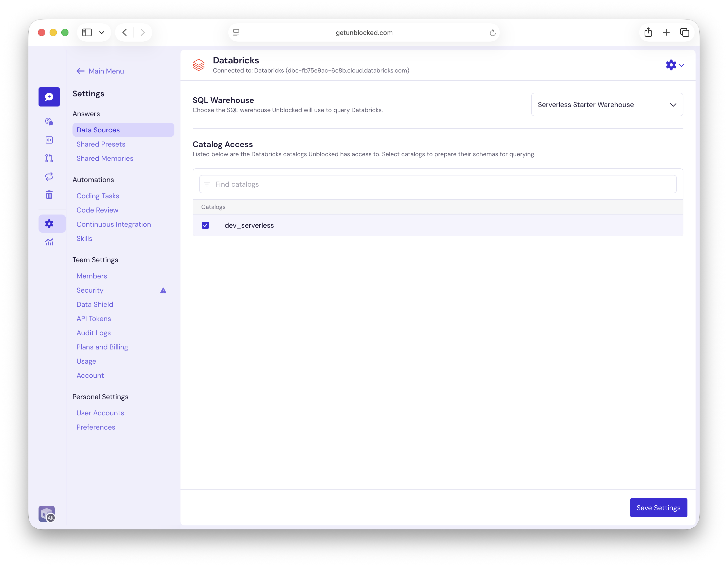Open API Tokens page
The height and width of the screenshot is (567, 728).
click(x=94, y=318)
